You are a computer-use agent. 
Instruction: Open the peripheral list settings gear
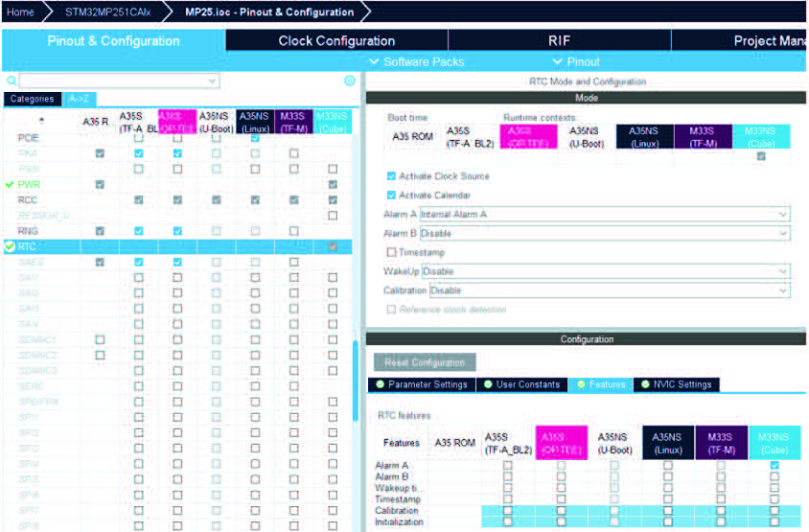click(349, 81)
